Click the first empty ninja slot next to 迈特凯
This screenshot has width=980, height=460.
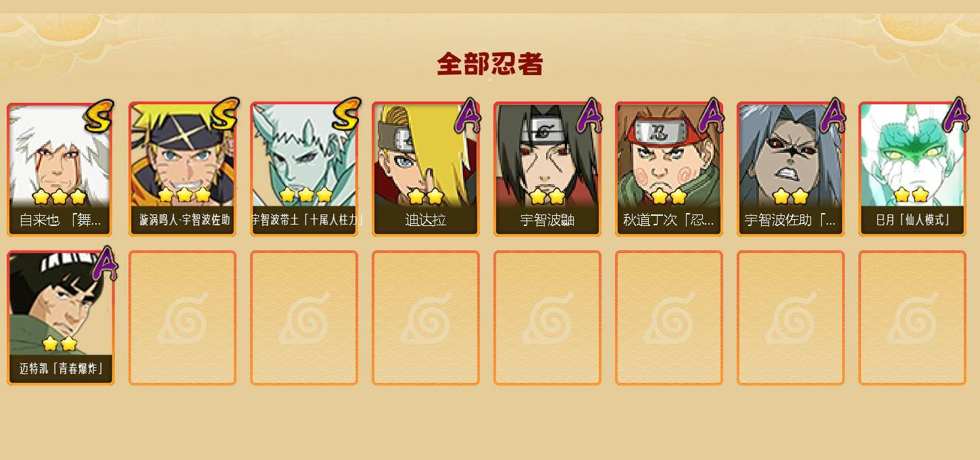[x=182, y=318]
